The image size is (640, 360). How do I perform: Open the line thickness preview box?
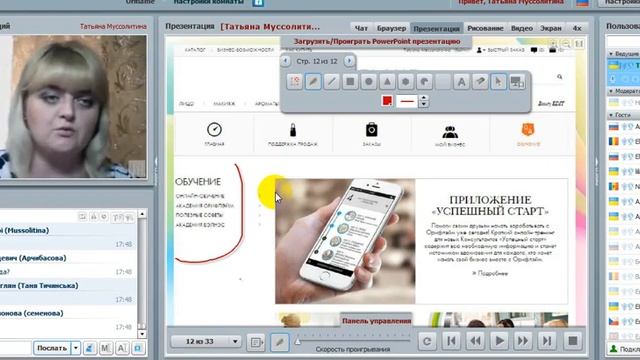pos(407,101)
